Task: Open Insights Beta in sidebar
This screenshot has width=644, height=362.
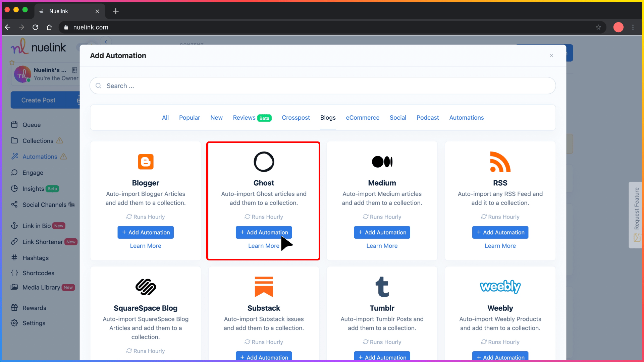Action: [x=35, y=189]
